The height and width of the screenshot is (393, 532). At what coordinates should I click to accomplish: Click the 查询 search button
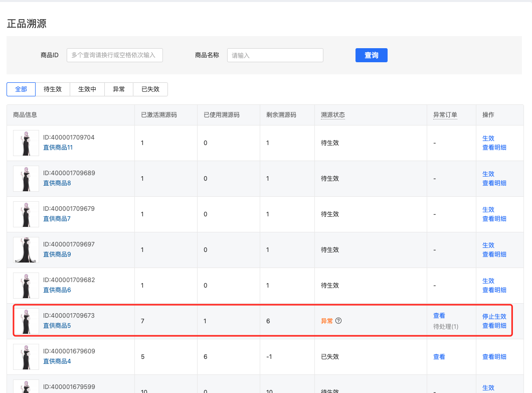click(x=372, y=55)
